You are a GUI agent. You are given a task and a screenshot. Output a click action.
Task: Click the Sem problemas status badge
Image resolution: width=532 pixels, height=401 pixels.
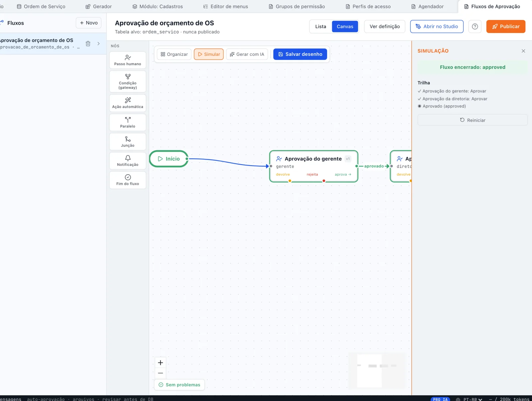[x=180, y=385]
